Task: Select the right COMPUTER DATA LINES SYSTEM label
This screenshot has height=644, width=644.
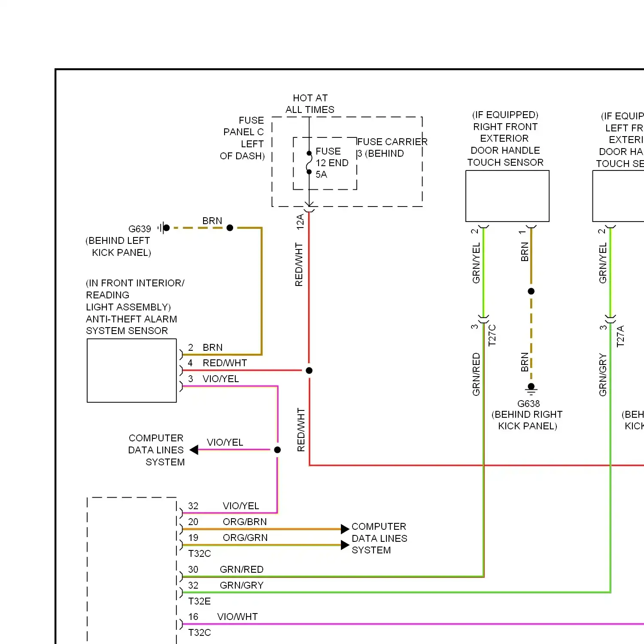Action: pyautogui.click(x=379, y=538)
